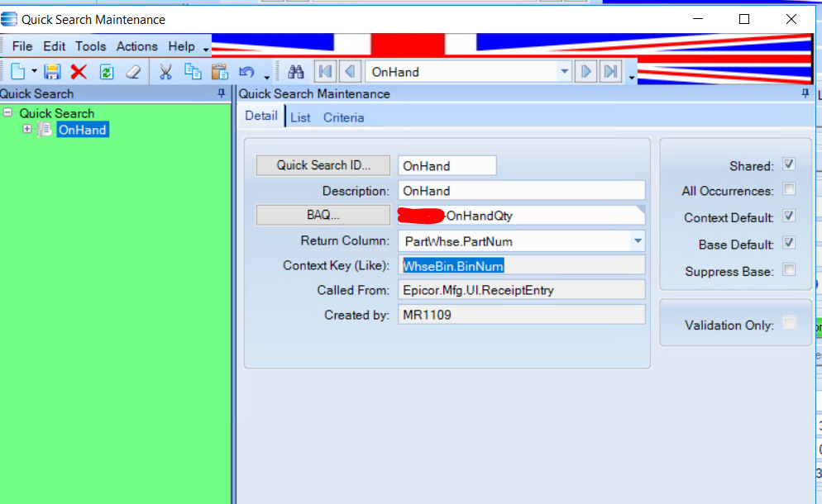The width and height of the screenshot is (822, 504).
Task: Click the Description input field
Action: 521,191
